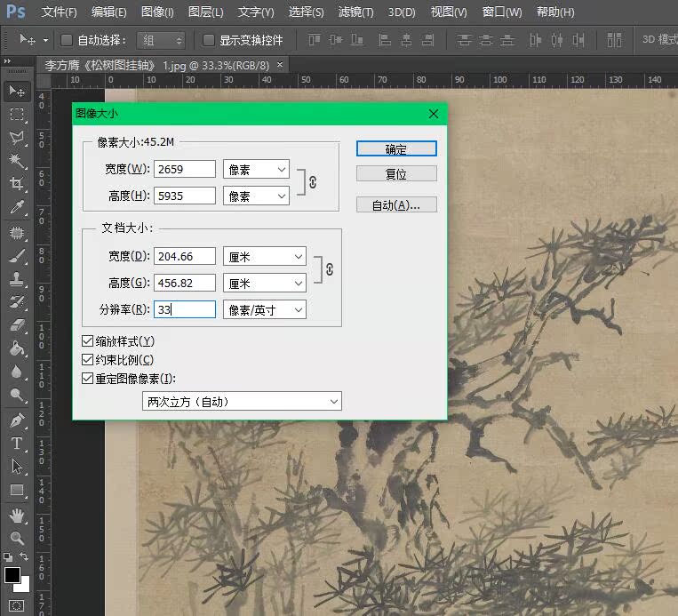678x616 pixels.
Task: Open the 滤镜(T) menu
Action: click(x=356, y=12)
